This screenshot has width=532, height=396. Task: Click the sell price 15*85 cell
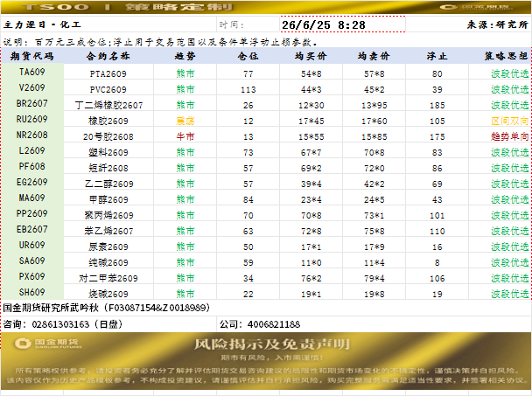[374, 136]
